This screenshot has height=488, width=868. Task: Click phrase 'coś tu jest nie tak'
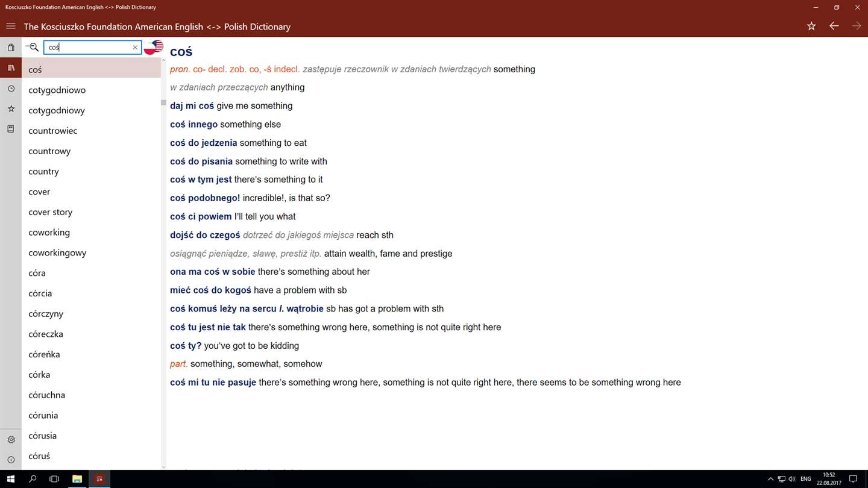pyautogui.click(x=208, y=327)
